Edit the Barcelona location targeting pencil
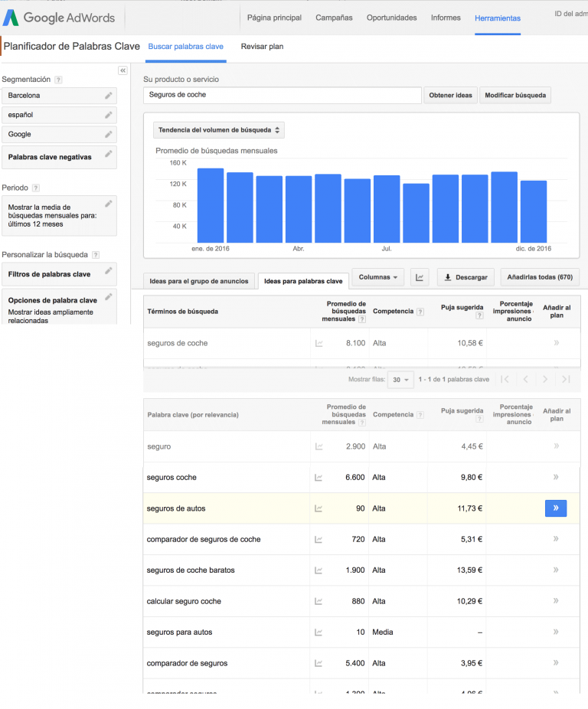Image resolution: width=588 pixels, height=709 pixels. pos(109,96)
